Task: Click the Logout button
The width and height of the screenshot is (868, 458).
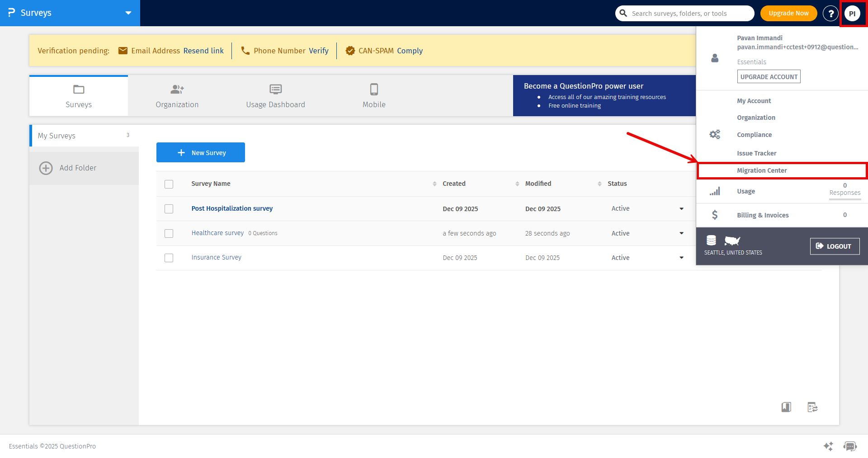Action: pos(834,246)
